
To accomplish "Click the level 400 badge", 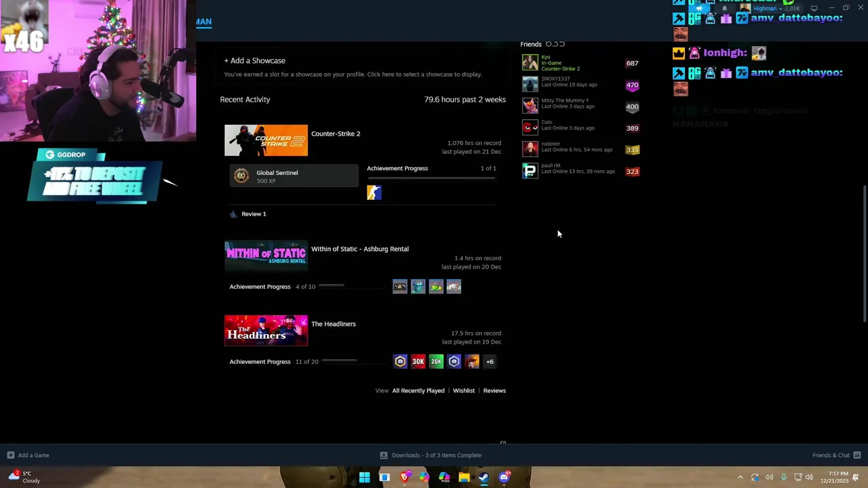I will [x=632, y=106].
